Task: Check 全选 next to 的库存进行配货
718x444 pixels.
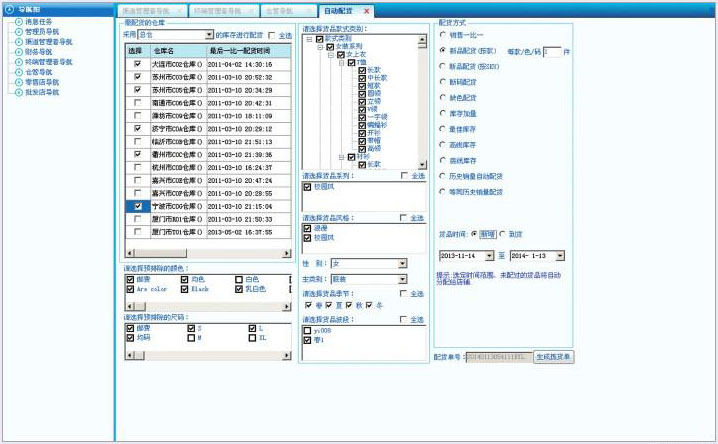Action: [272, 35]
